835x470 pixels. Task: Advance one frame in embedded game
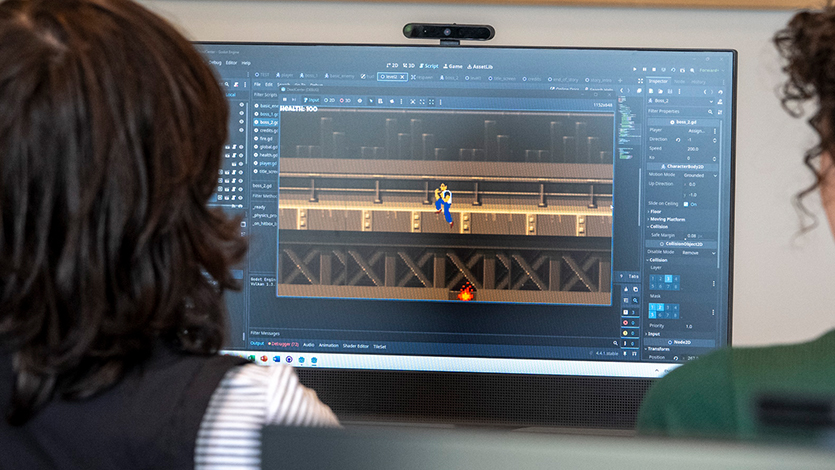294,100
